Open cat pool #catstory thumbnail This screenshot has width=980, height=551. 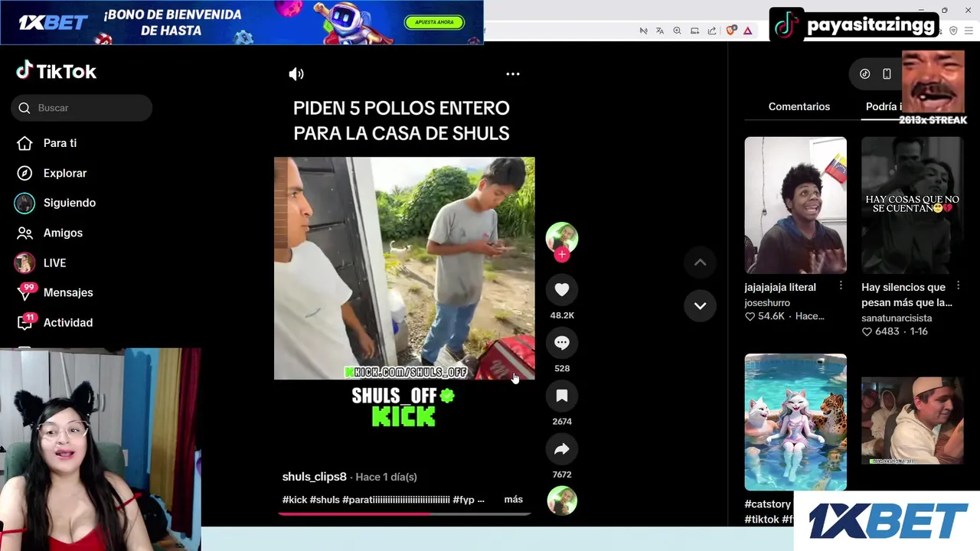click(x=795, y=422)
